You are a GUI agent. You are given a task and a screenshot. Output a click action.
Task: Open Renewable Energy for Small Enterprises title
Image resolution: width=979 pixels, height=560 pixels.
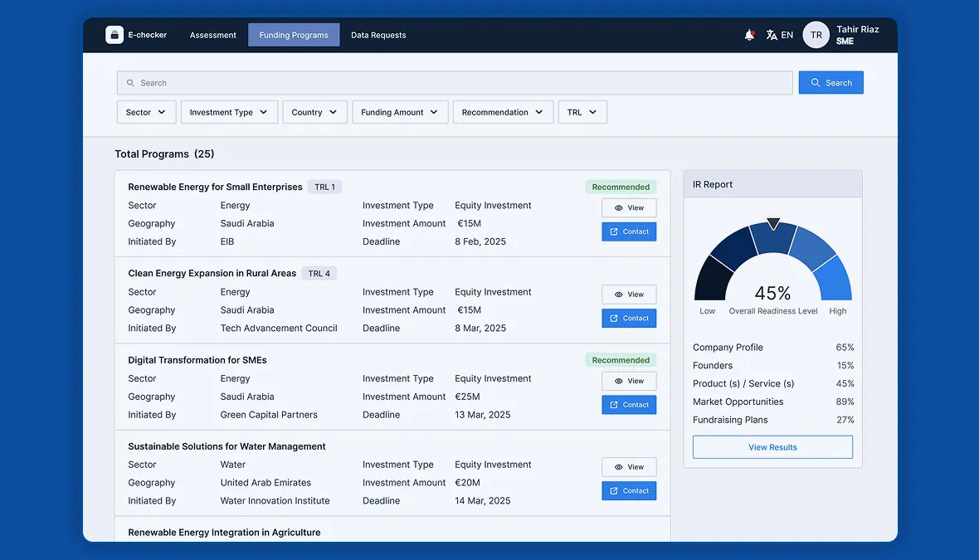tap(215, 187)
